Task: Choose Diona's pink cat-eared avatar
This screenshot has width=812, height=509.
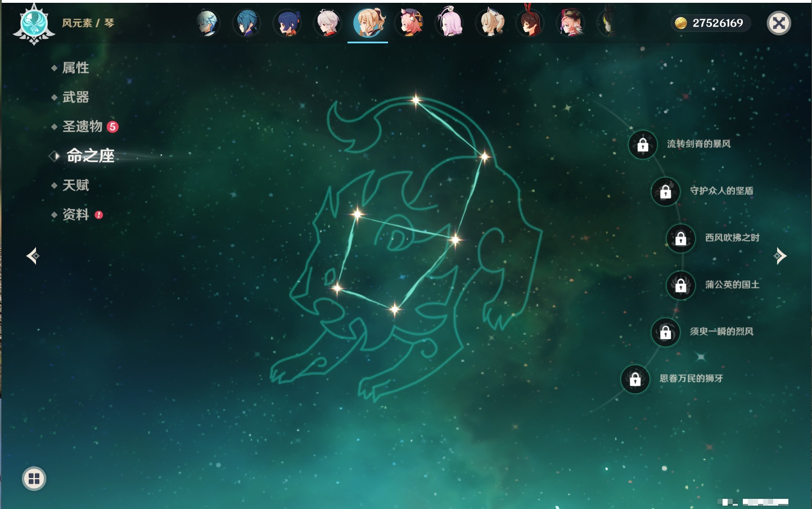Action: tap(410, 24)
